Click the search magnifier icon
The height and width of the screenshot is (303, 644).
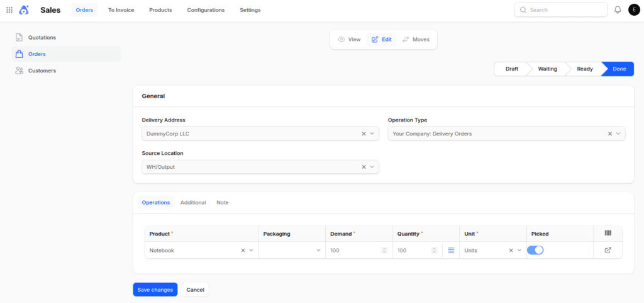(x=523, y=10)
